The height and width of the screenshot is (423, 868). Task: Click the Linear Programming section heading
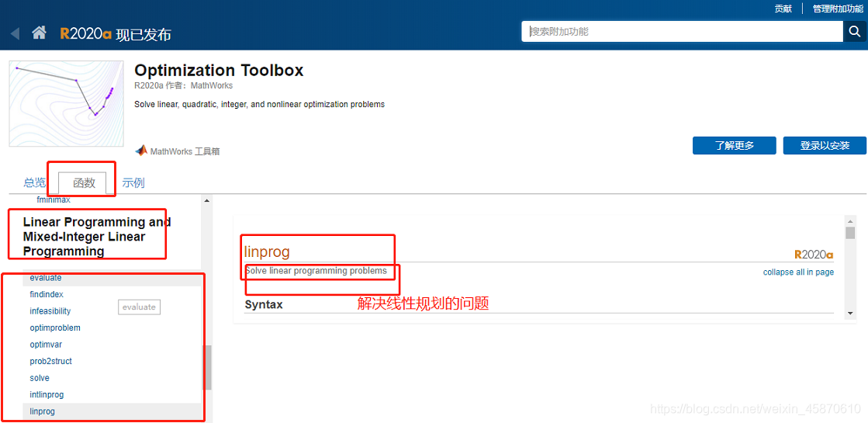pos(97,237)
